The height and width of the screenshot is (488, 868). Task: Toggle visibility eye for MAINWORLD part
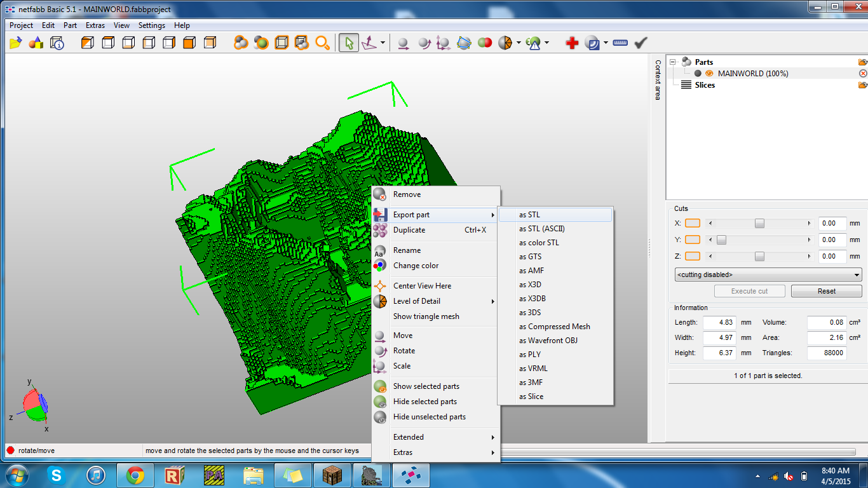point(709,74)
